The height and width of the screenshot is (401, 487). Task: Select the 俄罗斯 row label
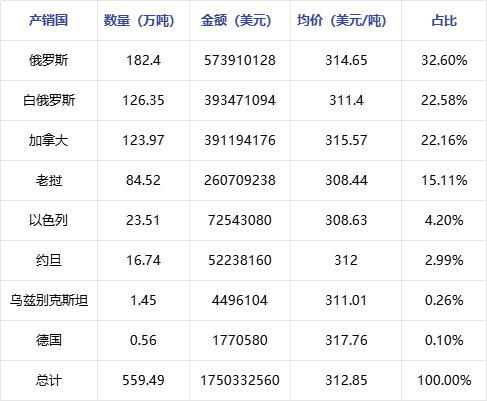pyautogui.click(x=49, y=60)
